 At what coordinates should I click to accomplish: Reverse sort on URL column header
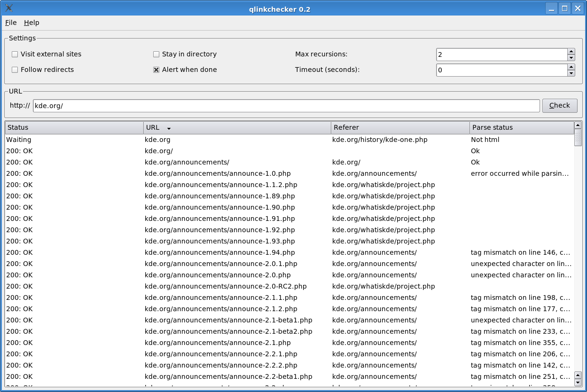pyautogui.click(x=237, y=127)
